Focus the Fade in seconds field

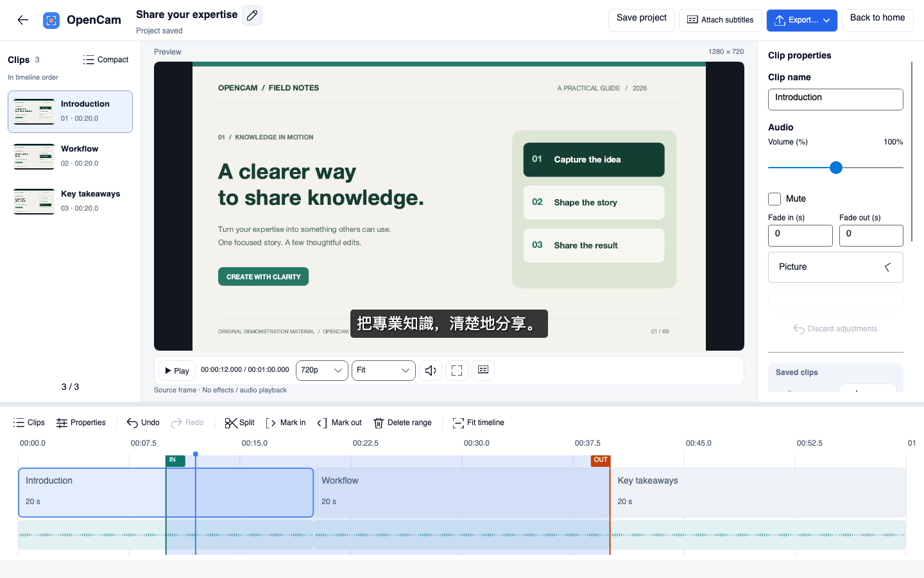point(800,236)
